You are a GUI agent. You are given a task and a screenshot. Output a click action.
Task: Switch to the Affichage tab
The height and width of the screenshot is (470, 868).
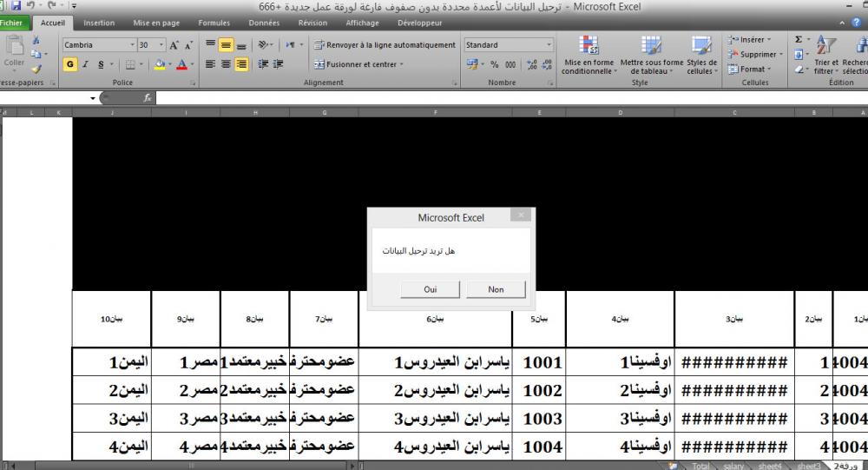point(362,23)
